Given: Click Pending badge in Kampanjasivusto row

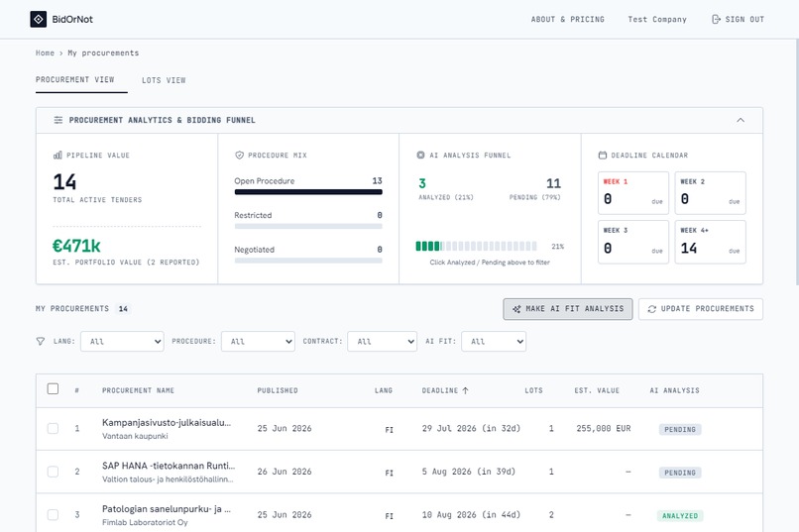Looking at the screenshot, I should 680,429.
